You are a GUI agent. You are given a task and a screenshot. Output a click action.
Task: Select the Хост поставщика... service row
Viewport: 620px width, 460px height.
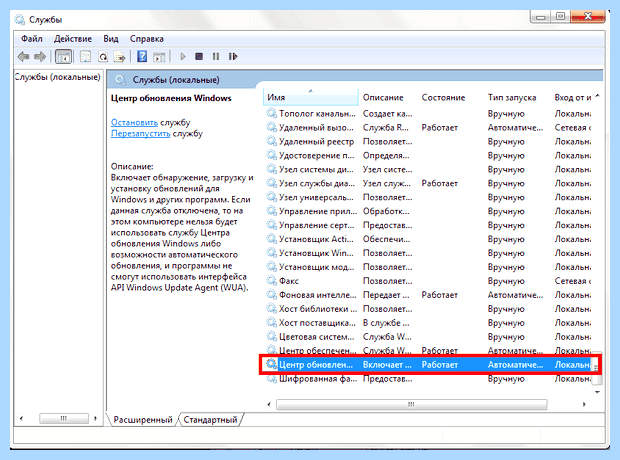tap(429, 323)
